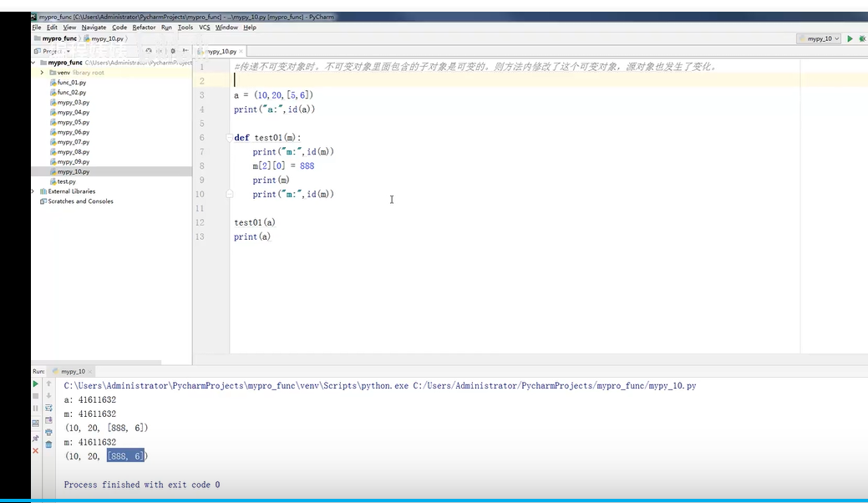
Task: Click 'Process finished with exit code 0' text
Action: pyautogui.click(x=142, y=485)
